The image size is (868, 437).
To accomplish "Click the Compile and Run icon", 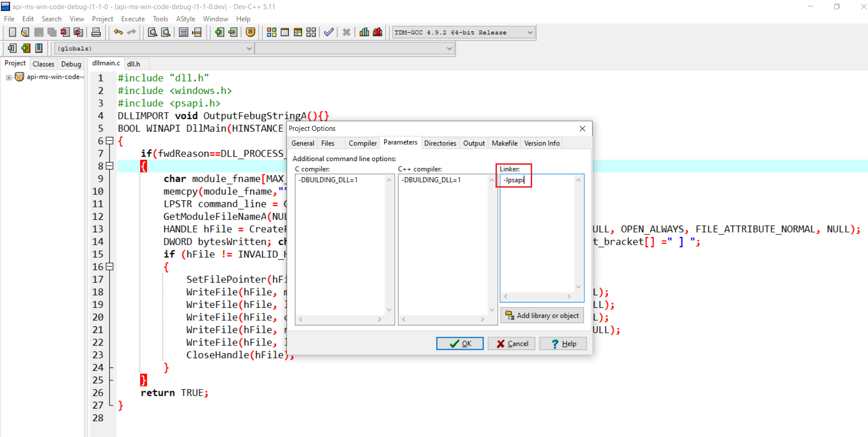I will [298, 32].
